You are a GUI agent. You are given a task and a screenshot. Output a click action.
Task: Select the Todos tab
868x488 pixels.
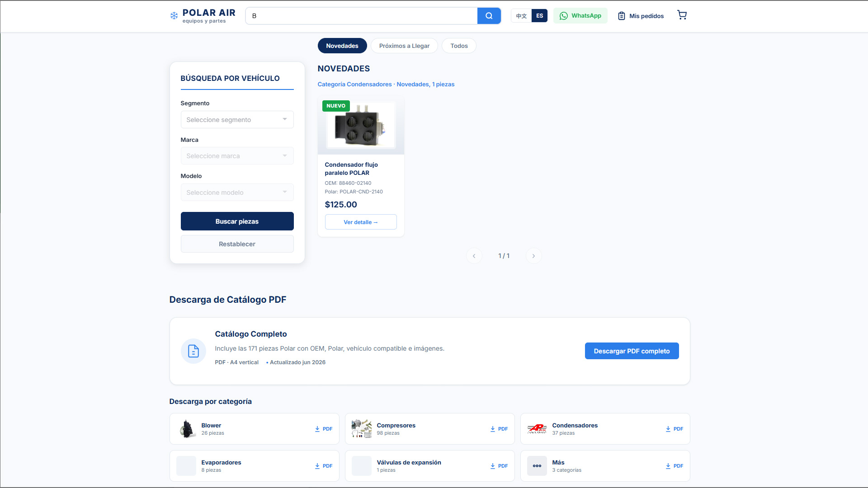pos(459,46)
